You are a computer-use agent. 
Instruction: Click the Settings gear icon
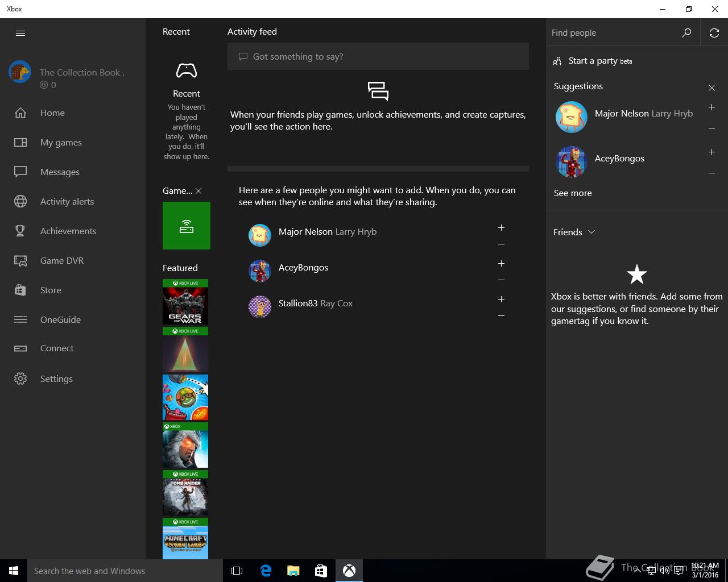pos(20,379)
